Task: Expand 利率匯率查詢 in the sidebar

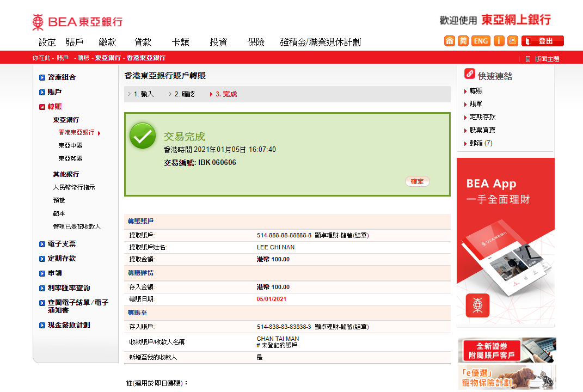Action: click(65, 288)
